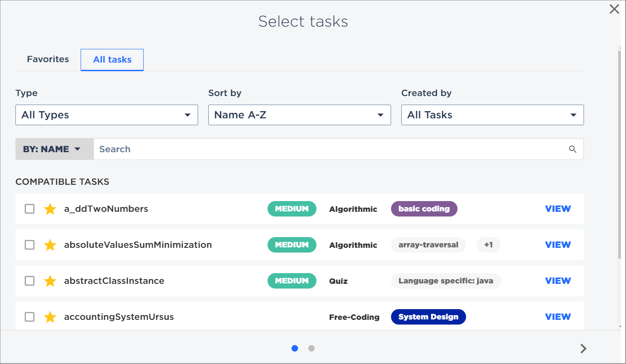Click MEDIUM badge on absoluteValuesSumMinimization row
This screenshot has height=364, width=626.
tap(292, 245)
